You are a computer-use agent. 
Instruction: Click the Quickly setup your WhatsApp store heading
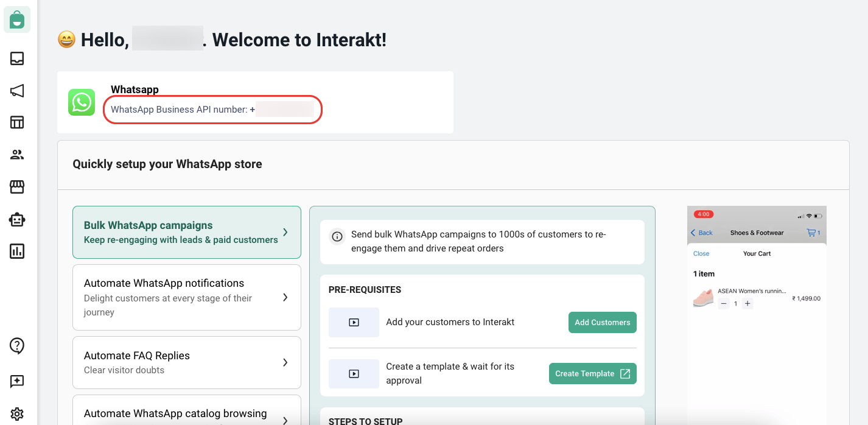click(167, 164)
